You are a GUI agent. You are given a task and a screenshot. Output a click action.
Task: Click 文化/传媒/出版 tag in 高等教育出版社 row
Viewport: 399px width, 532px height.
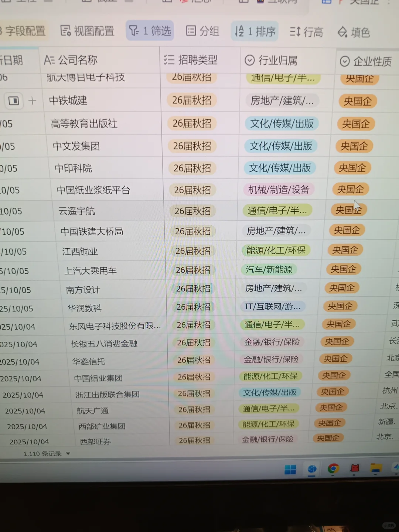click(x=282, y=123)
